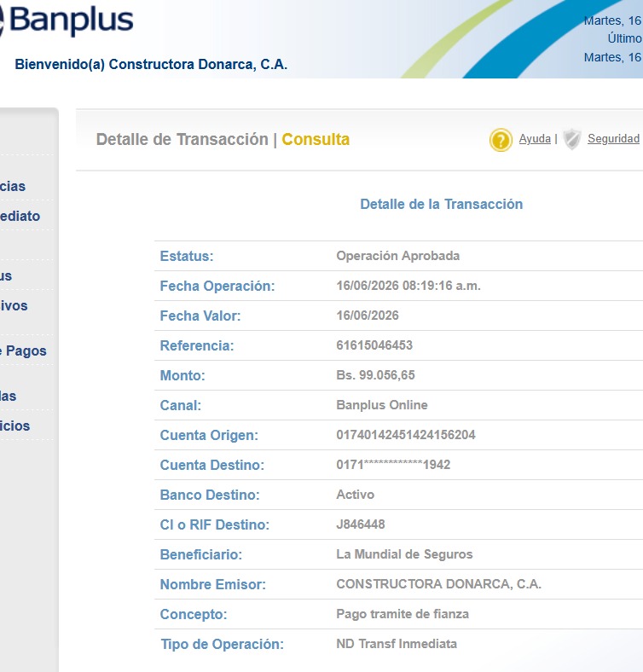Click the 'Banplus Online' channel value

point(382,405)
